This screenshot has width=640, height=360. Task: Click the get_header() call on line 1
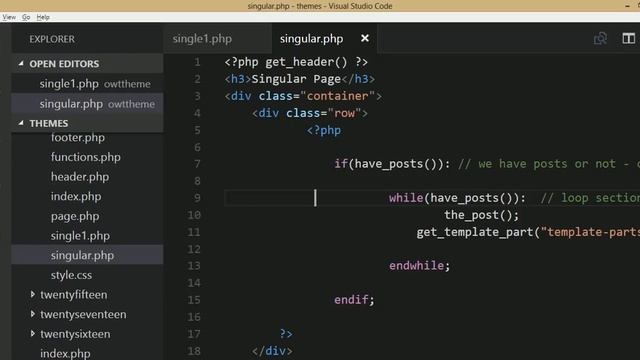click(x=306, y=62)
